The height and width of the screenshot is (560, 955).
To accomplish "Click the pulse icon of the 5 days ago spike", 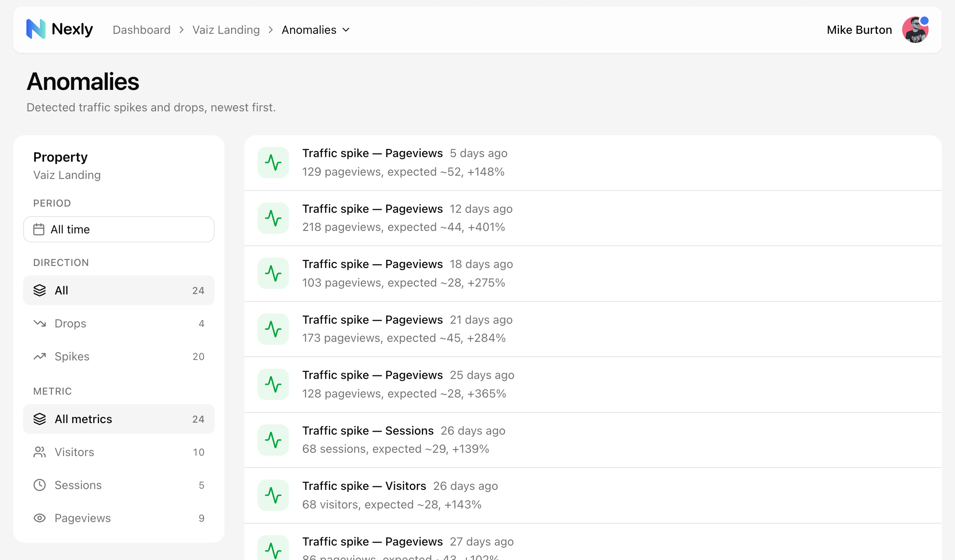I will click(273, 162).
